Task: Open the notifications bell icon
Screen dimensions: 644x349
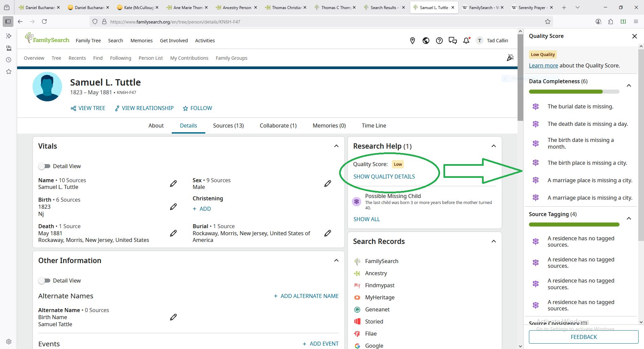Action: tap(466, 41)
